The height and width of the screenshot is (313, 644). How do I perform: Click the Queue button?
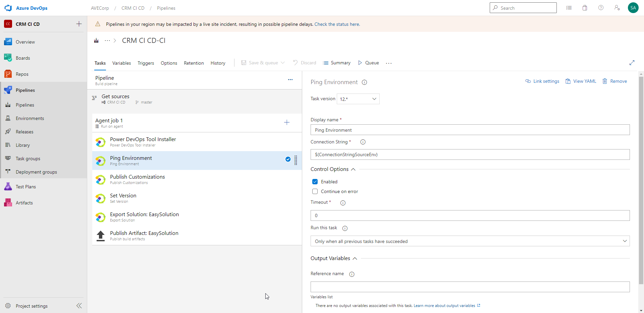[368, 63]
